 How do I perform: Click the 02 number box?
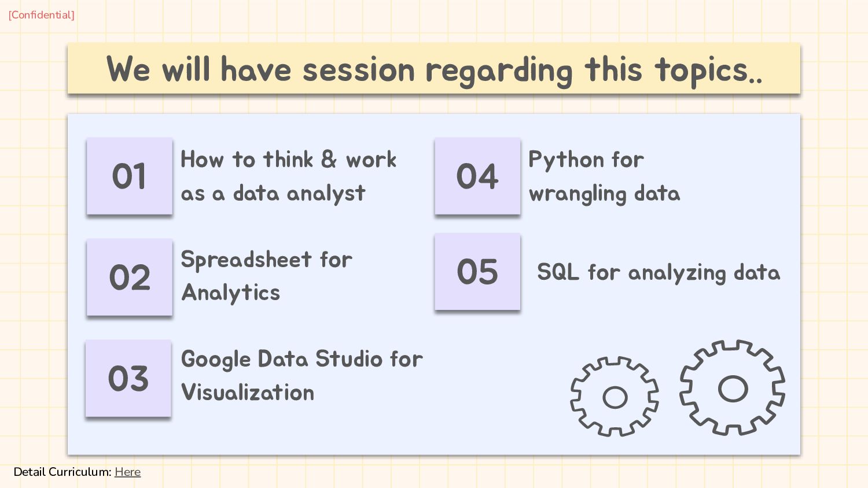(x=130, y=277)
